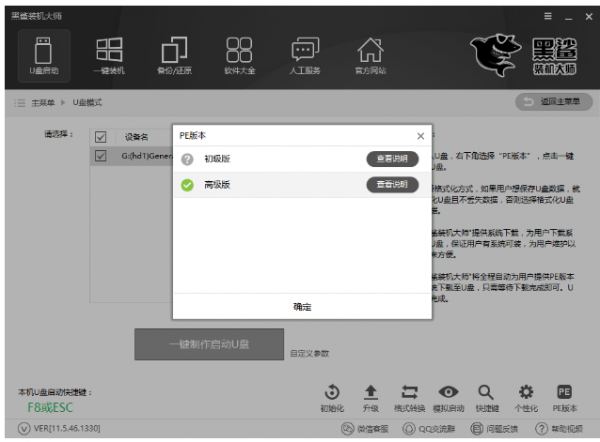The height and width of the screenshot is (442, 600).
Task: Toggle the G:(hd1) device checkbox
Action: (x=101, y=156)
